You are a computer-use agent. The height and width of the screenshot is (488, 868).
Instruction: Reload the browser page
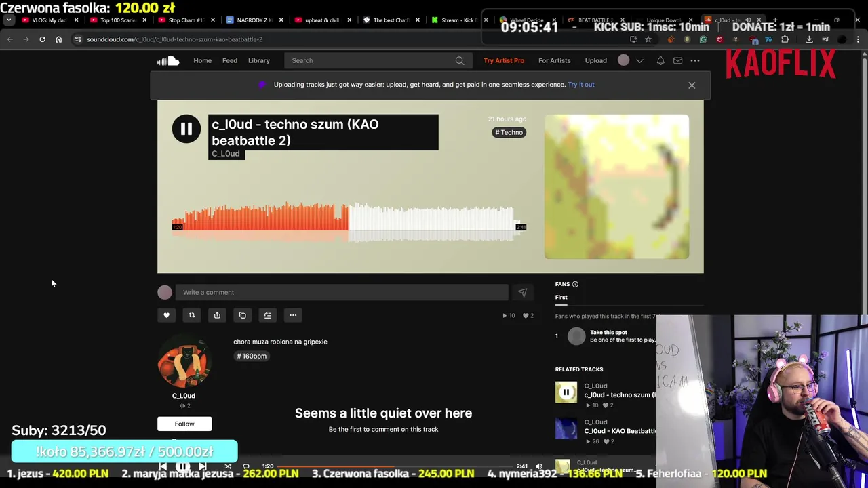[42, 39]
